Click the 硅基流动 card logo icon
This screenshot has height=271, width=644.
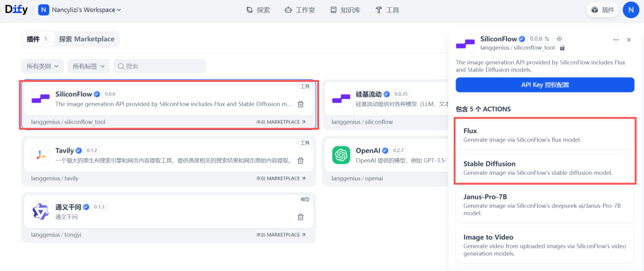coord(341,98)
